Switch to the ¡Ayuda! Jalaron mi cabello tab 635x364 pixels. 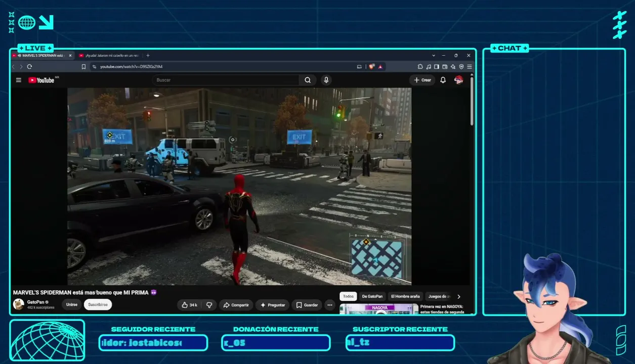coord(108,55)
